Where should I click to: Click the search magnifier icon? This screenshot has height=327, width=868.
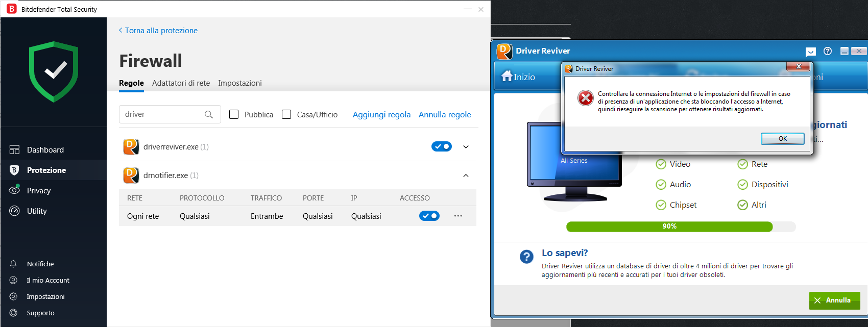click(209, 114)
